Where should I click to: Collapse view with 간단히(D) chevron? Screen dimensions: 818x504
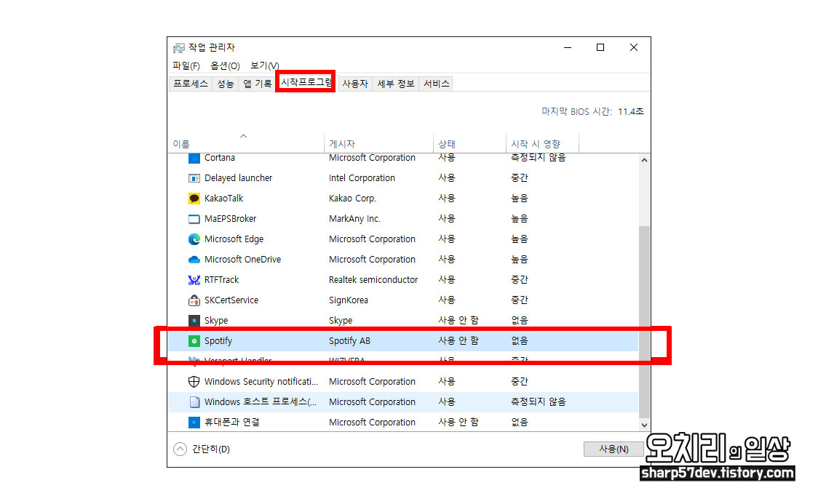(x=180, y=449)
